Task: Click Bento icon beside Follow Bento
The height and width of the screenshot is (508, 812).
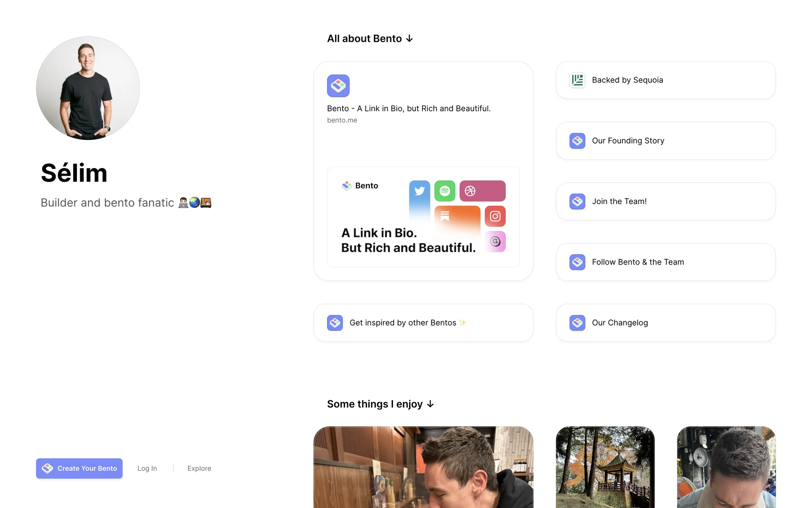Action: (577, 262)
